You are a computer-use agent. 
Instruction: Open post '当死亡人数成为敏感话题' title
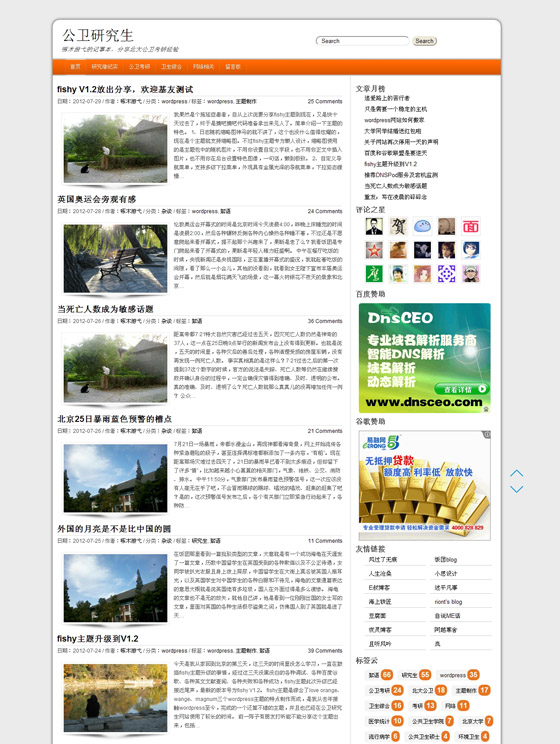point(105,309)
